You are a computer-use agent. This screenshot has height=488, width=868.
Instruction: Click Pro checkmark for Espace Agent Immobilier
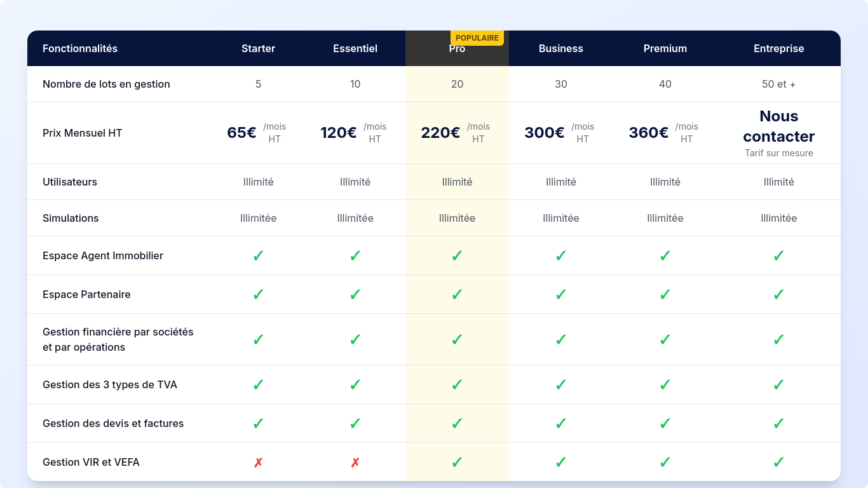(x=457, y=256)
